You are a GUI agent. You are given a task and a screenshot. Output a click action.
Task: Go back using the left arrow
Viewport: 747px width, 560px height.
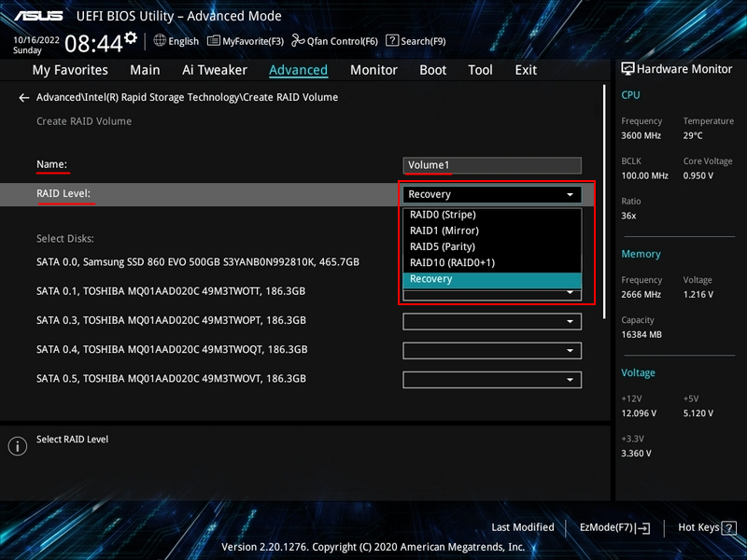(24, 98)
